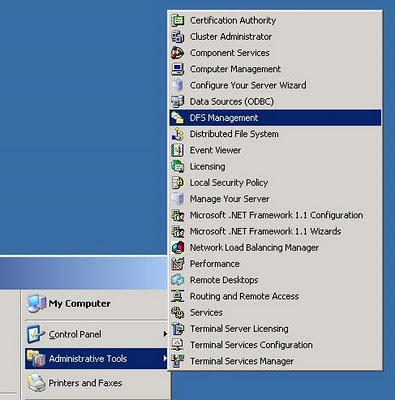Click My Computer label in Start menu
This screenshot has width=395, height=400.
[80, 304]
